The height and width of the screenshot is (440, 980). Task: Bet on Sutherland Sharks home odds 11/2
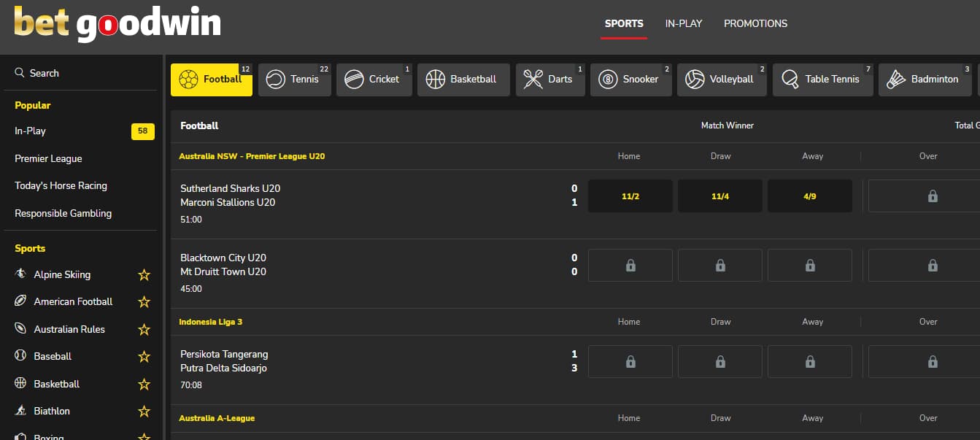630,196
